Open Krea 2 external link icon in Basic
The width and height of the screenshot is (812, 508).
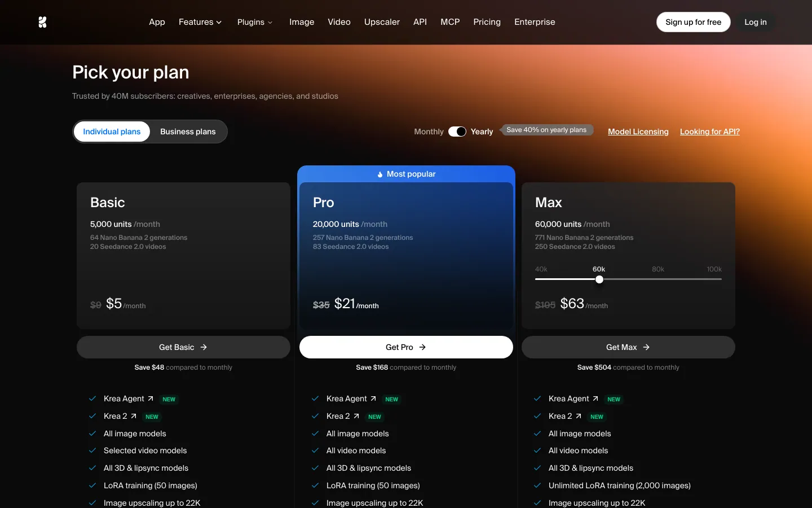tap(134, 416)
